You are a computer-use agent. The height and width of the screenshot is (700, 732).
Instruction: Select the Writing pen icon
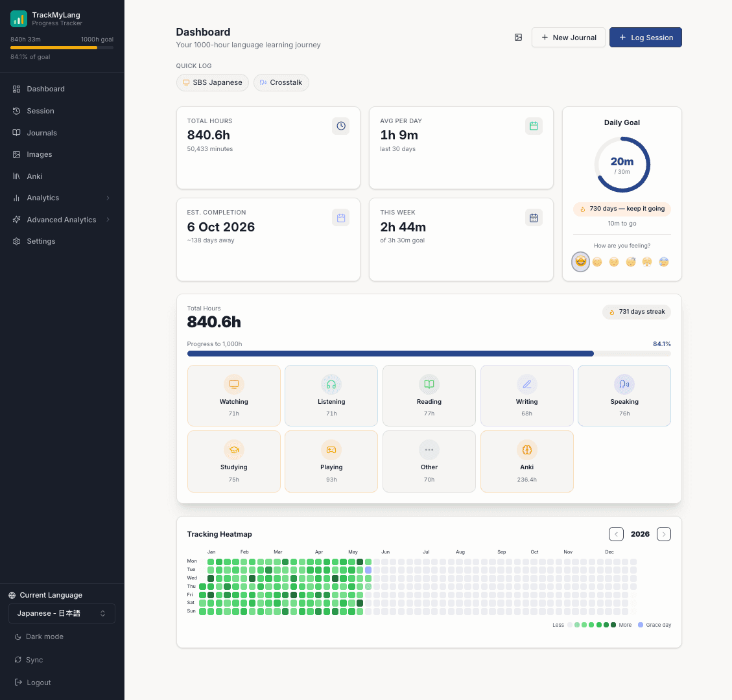[526, 384]
